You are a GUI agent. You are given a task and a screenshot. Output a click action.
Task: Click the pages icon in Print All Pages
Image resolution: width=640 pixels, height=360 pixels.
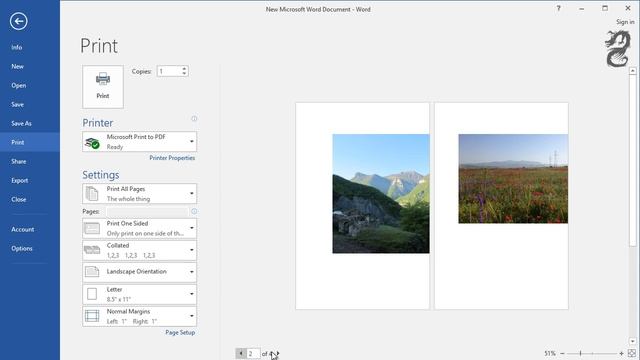pyautogui.click(x=92, y=193)
